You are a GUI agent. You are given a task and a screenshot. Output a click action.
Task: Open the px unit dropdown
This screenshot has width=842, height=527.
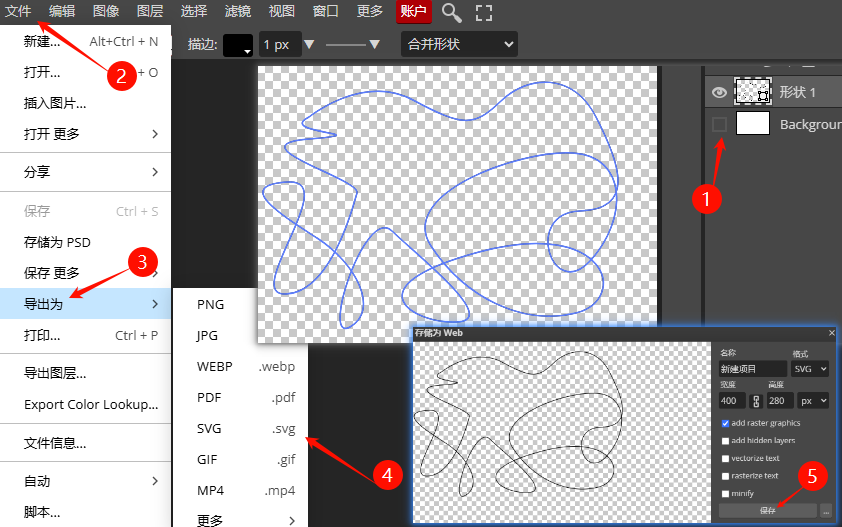click(x=811, y=401)
